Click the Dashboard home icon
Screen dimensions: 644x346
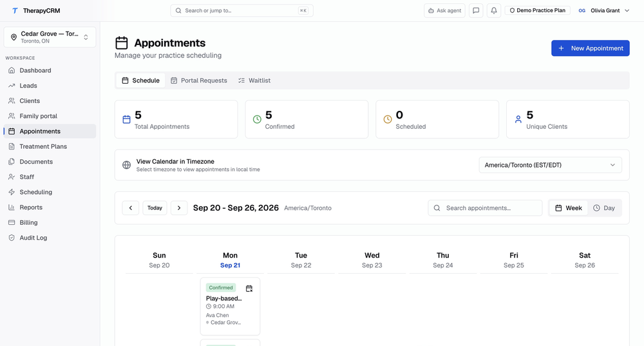(x=12, y=70)
